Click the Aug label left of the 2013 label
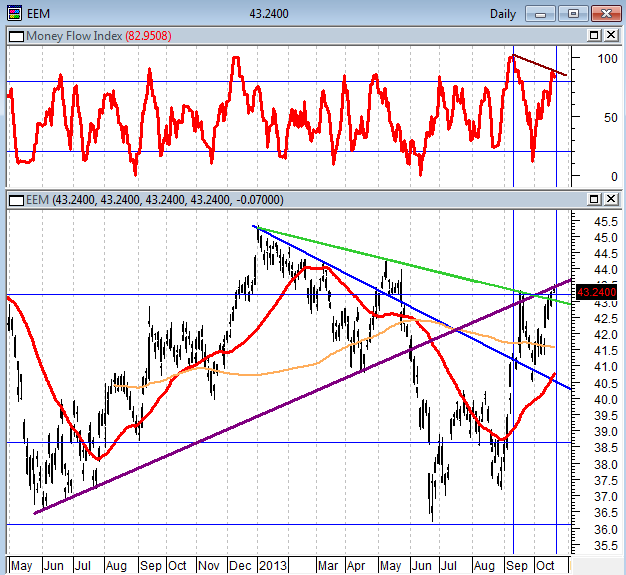This screenshot has width=626, height=575. (116, 565)
